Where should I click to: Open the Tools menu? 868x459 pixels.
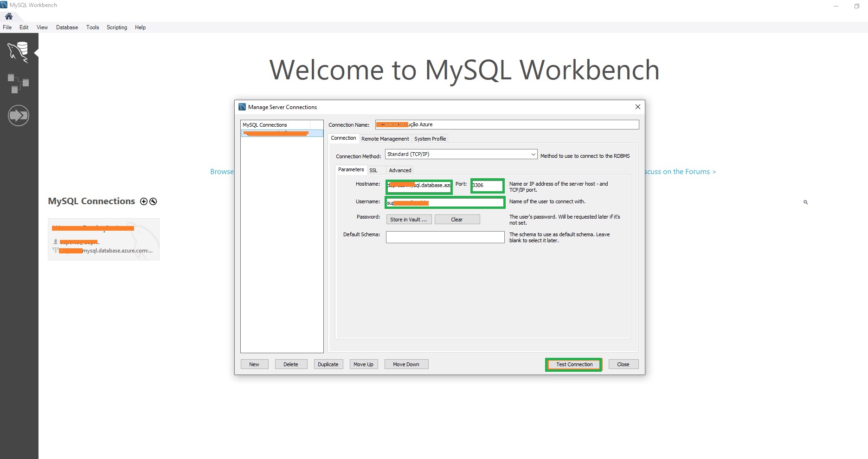click(x=93, y=27)
